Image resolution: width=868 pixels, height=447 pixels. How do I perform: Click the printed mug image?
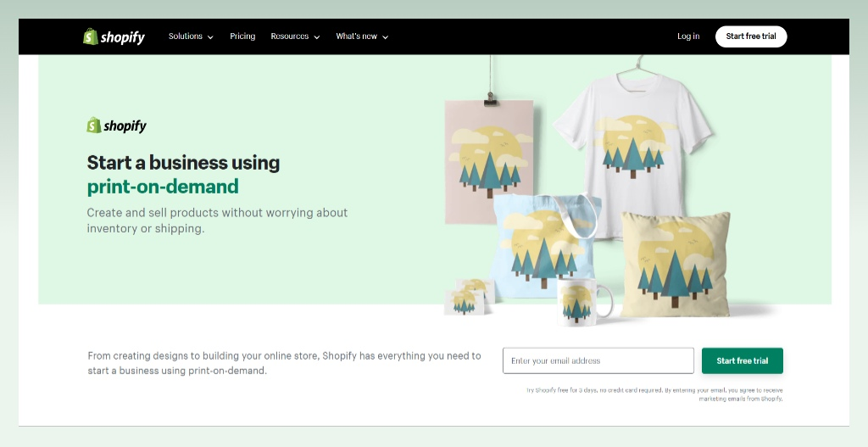pyautogui.click(x=584, y=302)
